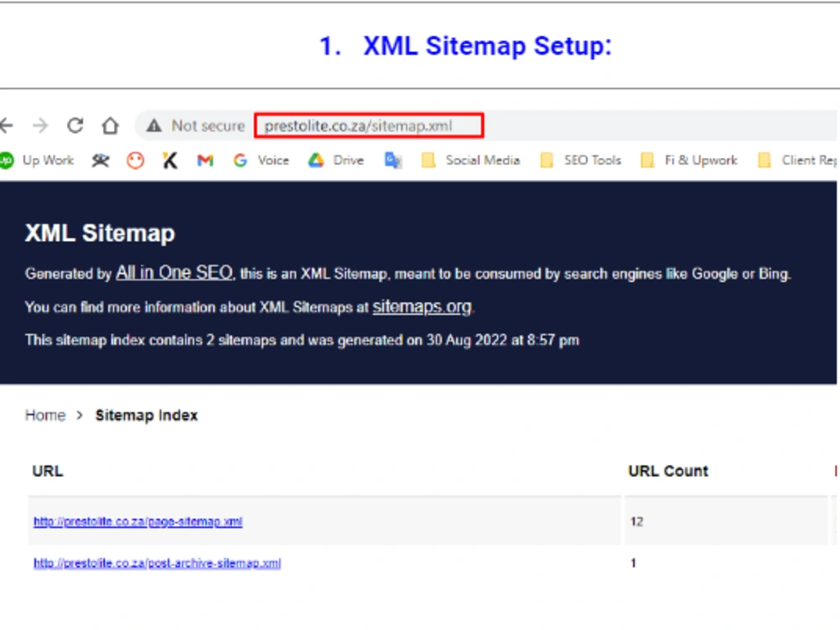The image size is (840, 630).
Task: Open the Fi & Upwork bookmarks folder
Action: click(x=689, y=160)
